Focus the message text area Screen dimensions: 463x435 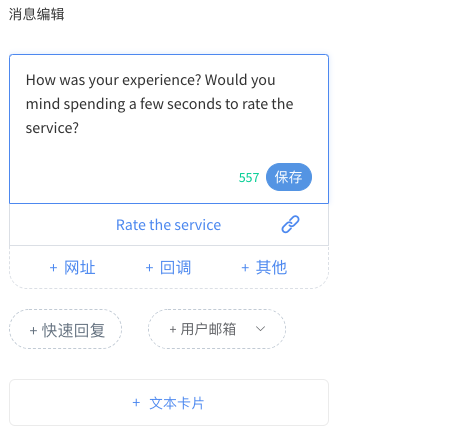(x=169, y=129)
